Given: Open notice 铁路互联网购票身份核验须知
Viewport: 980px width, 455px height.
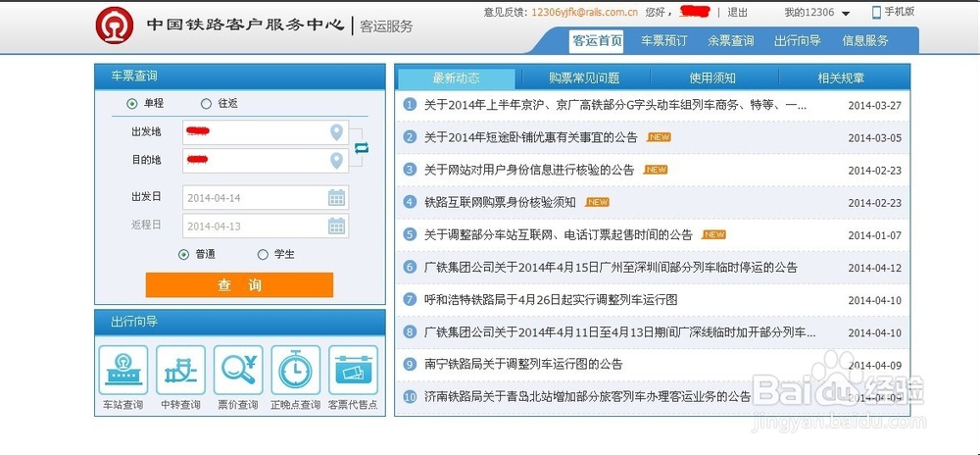Looking at the screenshot, I should (500, 202).
